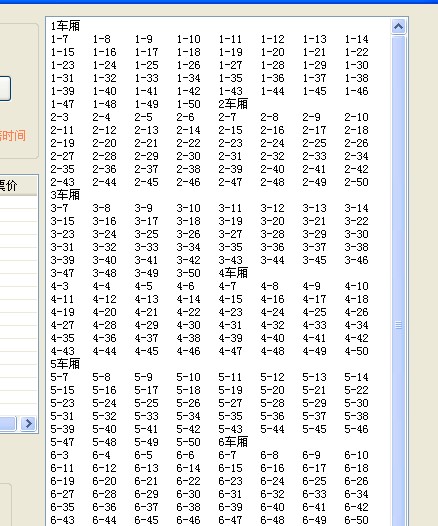The image size is (438, 526).
Task: Click the 5车厢 carriage header
Action: 65,364
